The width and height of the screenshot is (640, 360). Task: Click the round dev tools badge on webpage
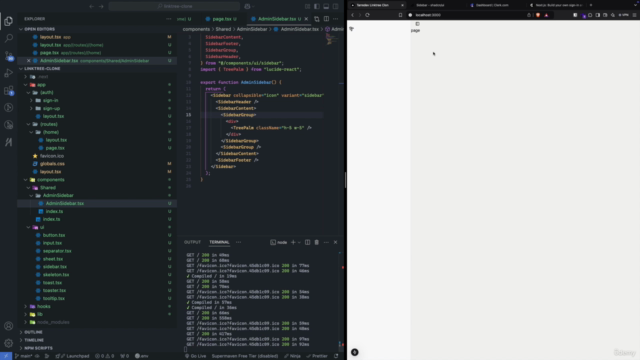tap(355, 352)
